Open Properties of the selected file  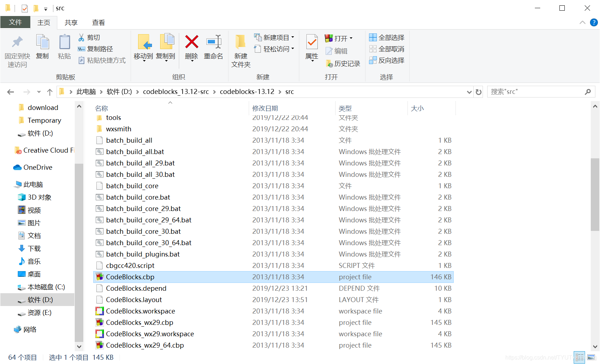pos(312,48)
